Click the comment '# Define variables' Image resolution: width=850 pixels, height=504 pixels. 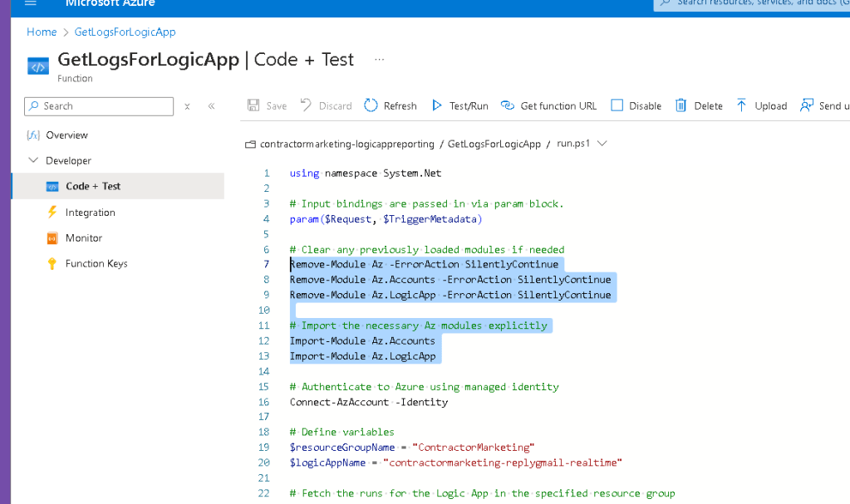(x=342, y=433)
